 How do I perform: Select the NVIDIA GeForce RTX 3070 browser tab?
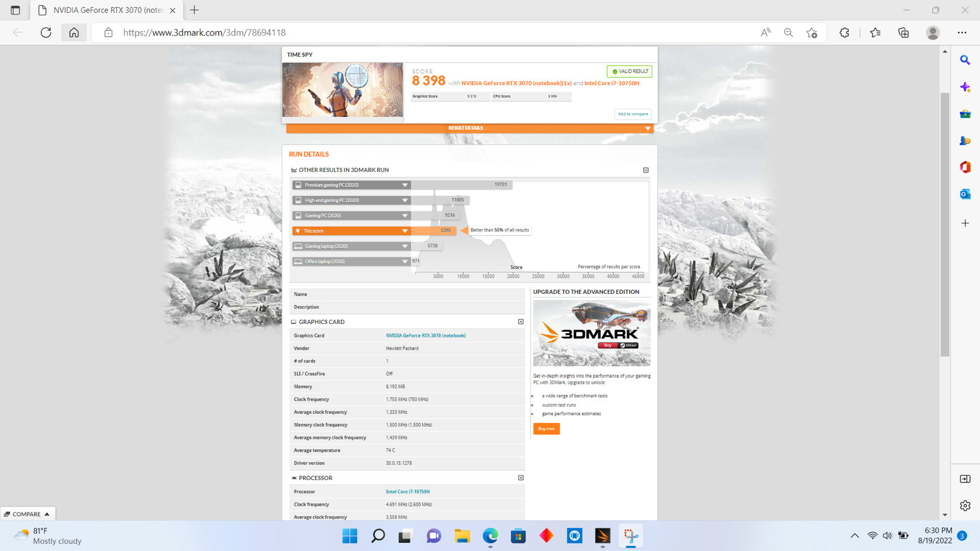click(x=107, y=10)
